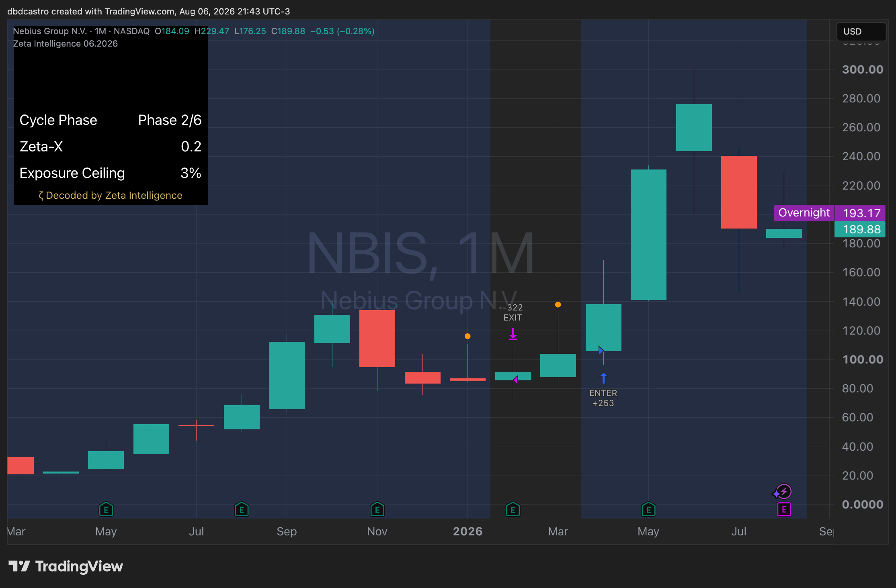Open the May 2026 earnings marker

pos(648,510)
